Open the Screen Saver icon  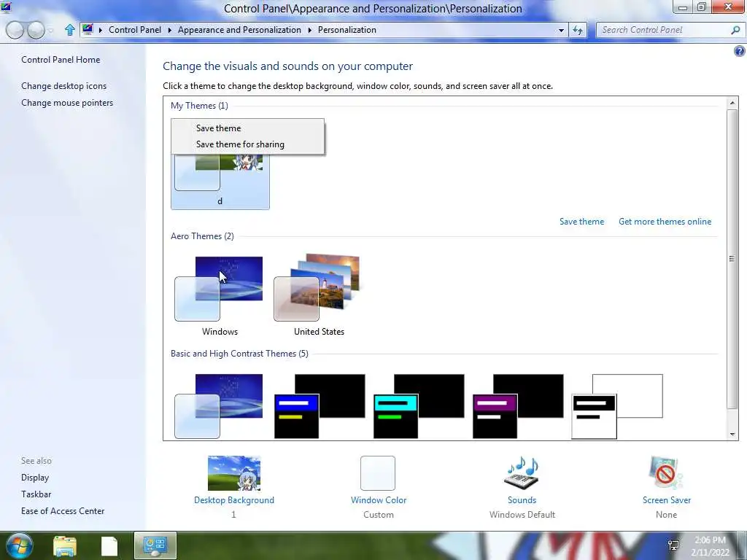pos(666,472)
